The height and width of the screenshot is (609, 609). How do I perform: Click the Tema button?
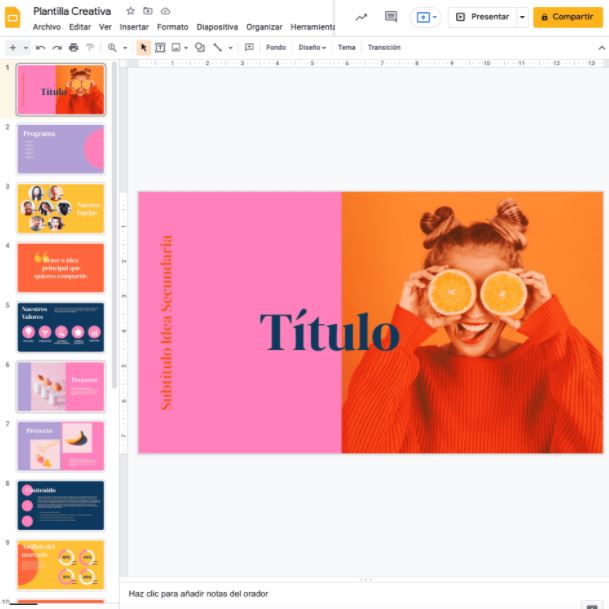[346, 47]
